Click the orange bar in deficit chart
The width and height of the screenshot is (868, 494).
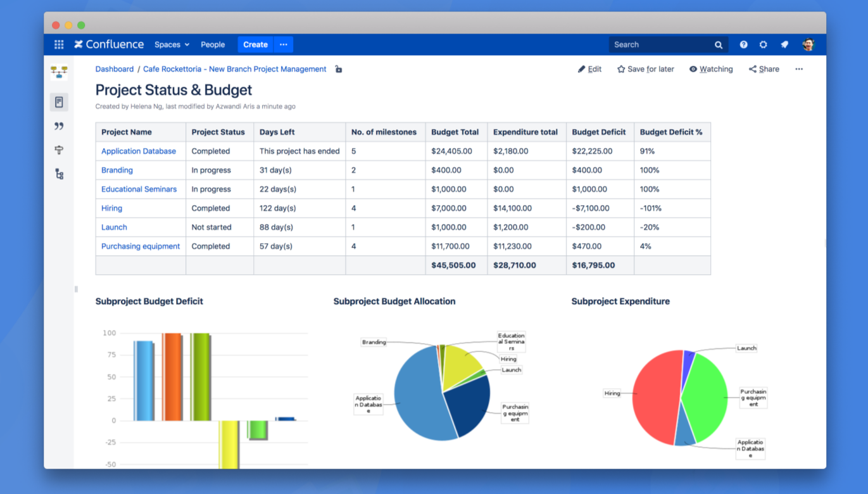(x=172, y=377)
